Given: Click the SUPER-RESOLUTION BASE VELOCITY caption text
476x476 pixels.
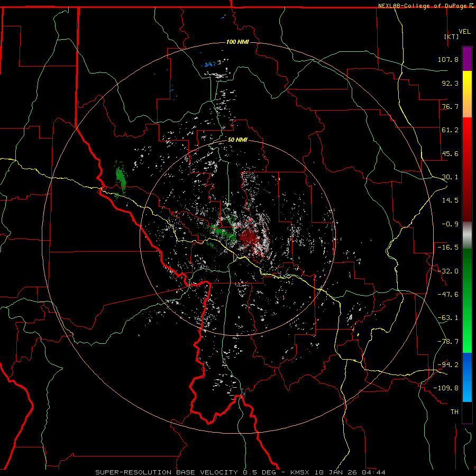Looking at the screenshot, I should (x=167, y=472).
